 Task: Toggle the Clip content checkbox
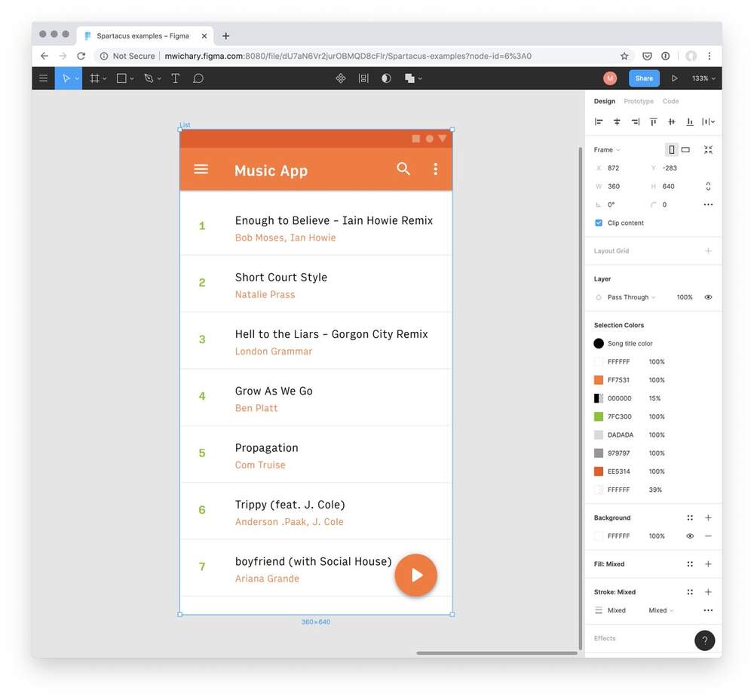tap(599, 223)
